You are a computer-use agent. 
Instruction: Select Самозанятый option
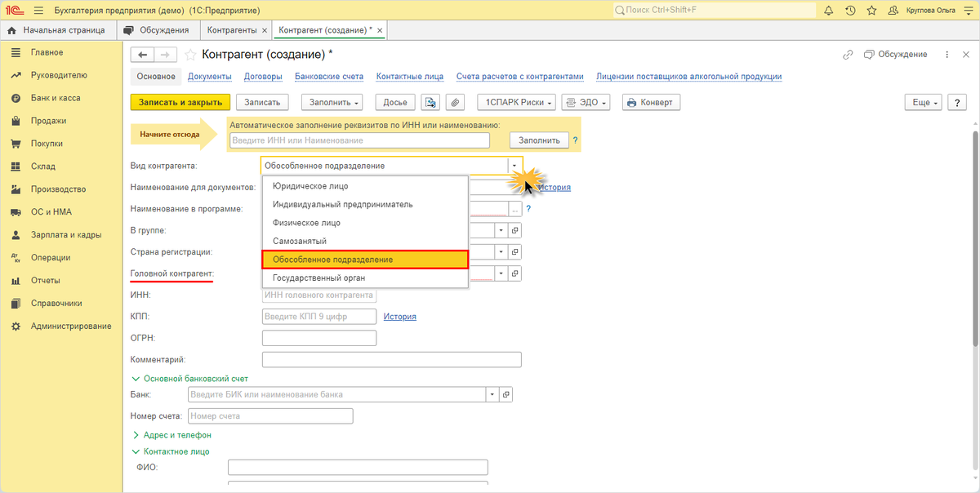[x=364, y=242]
